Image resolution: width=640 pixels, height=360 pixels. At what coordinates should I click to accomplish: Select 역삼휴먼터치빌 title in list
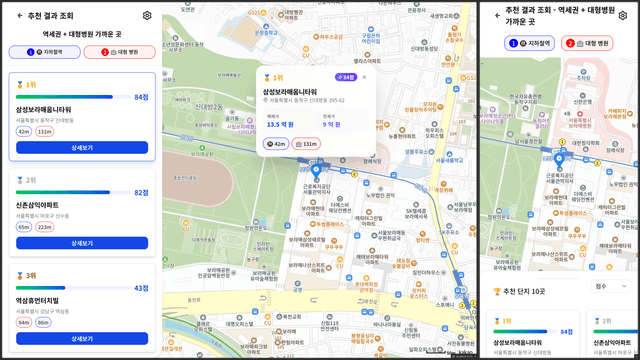tap(37, 300)
